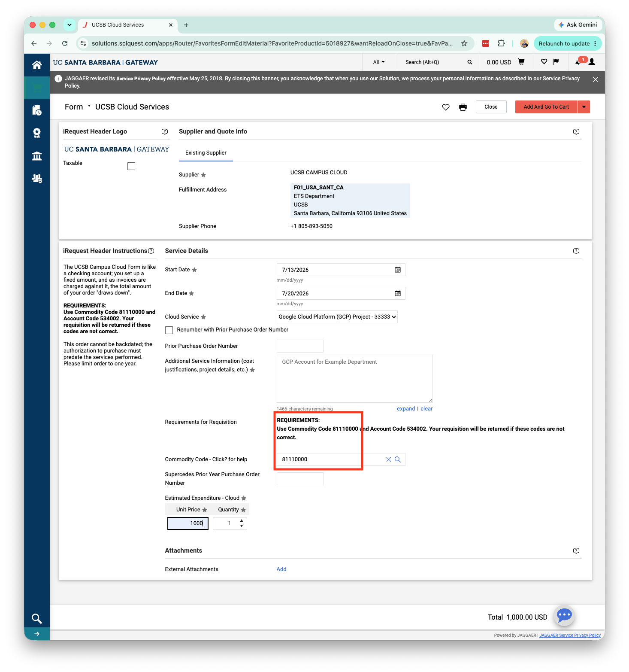Expand Add And Go To Cart arrow menu
The width and height of the screenshot is (629, 672).
[584, 107]
